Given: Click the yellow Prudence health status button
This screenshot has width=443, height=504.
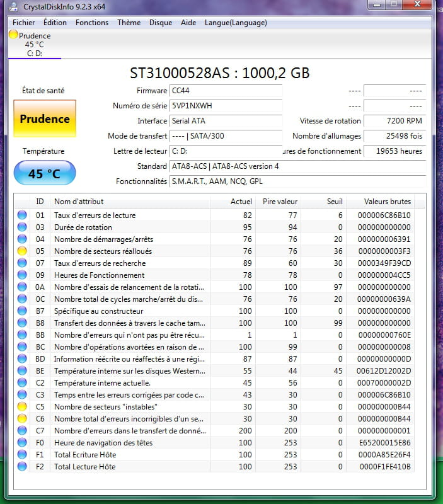Looking at the screenshot, I should (45, 118).
